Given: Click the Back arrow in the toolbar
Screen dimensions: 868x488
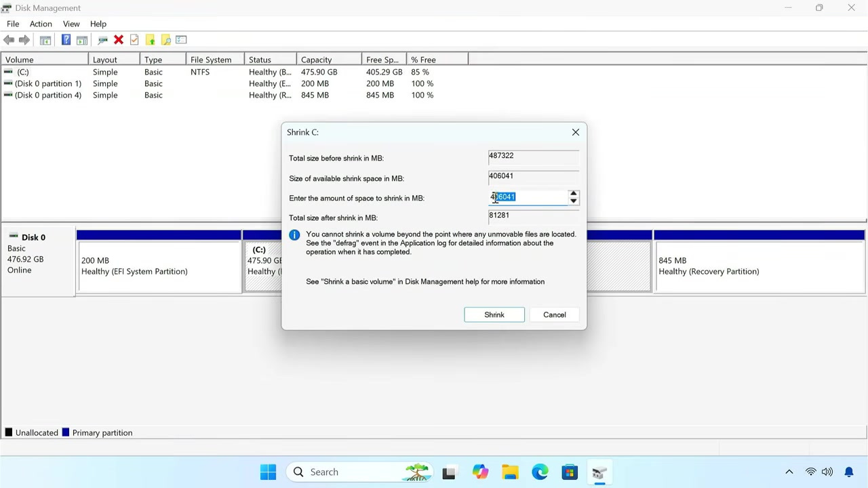Looking at the screenshot, I should pyautogui.click(x=9, y=40).
